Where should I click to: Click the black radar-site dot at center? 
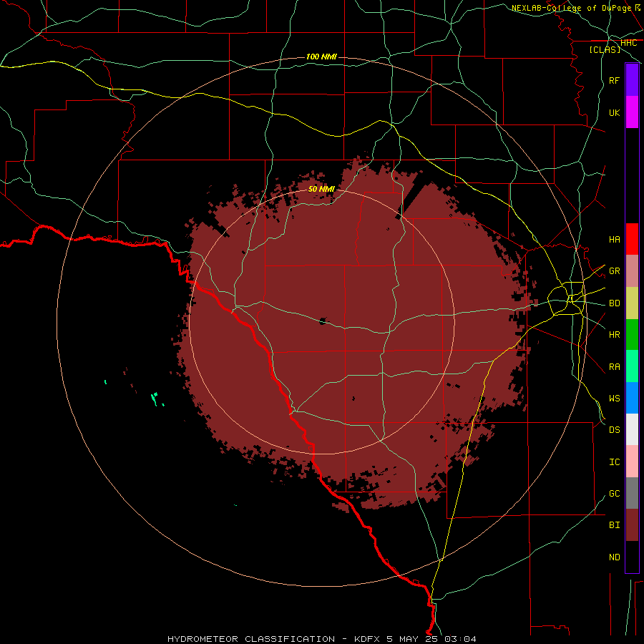(x=323, y=321)
